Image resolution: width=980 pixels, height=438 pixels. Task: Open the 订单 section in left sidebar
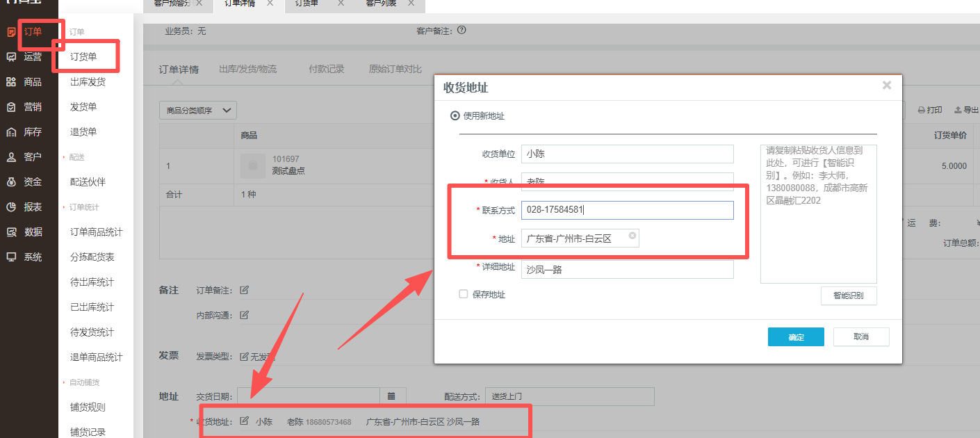25,32
